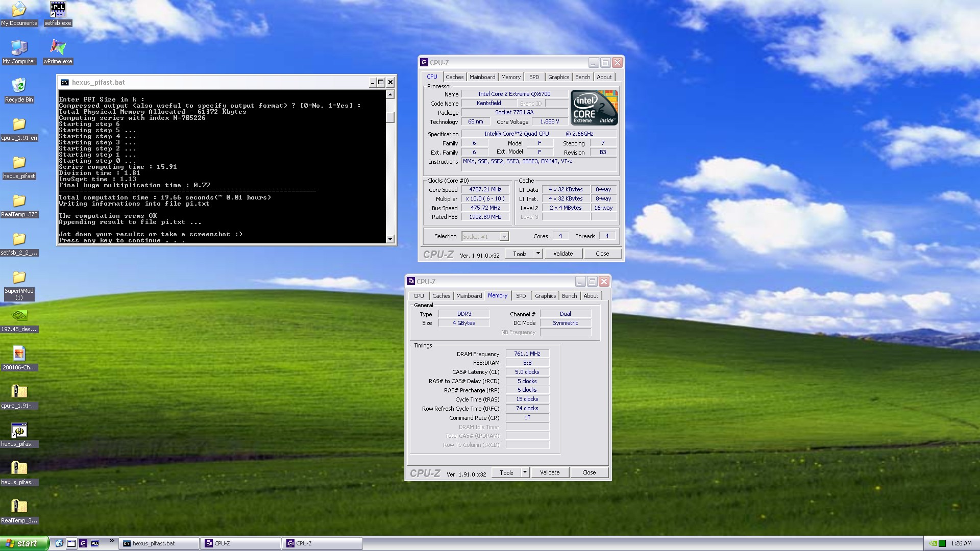Viewport: 980px width, 551px height.
Task: Open the hexus_pifast folder on desktop
Action: point(19,167)
